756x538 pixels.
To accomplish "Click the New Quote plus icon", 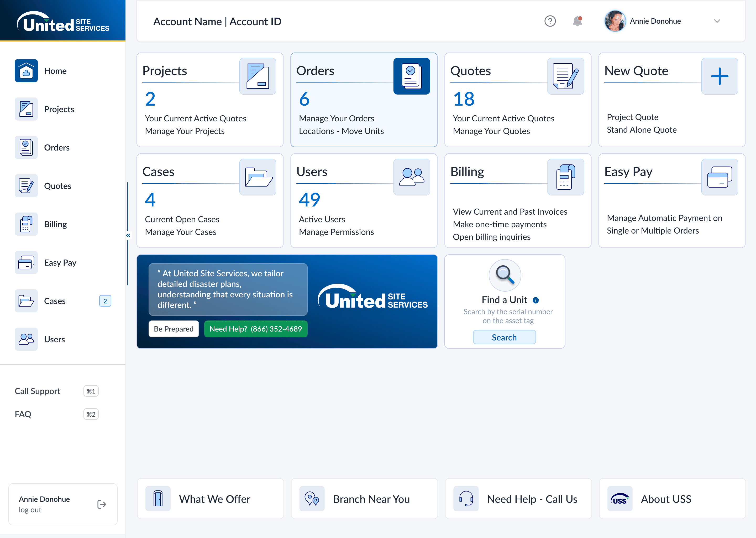I will pos(719,76).
